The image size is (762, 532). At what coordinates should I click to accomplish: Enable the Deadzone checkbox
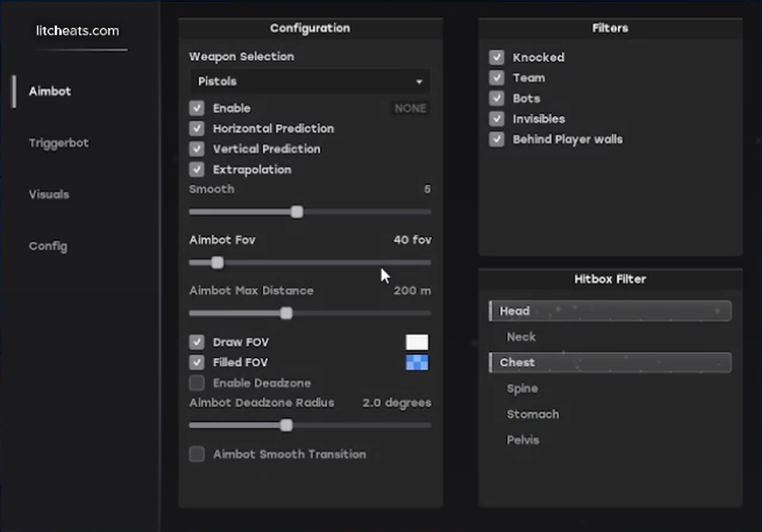click(x=197, y=383)
